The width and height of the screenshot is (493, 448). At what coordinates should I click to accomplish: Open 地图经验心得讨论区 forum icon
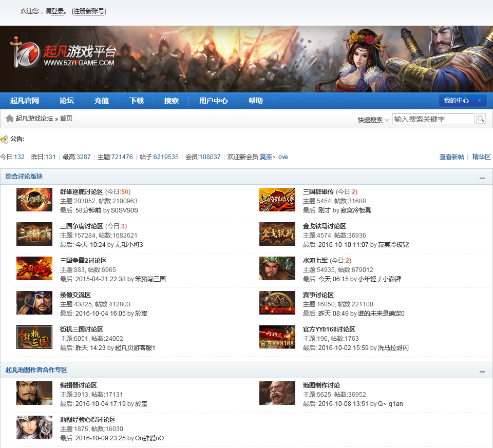coord(34,427)
